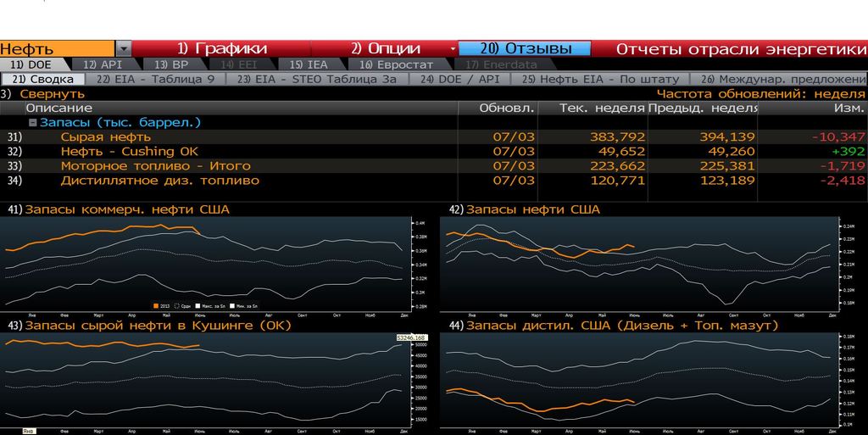Select the 14) EEI tab
This screenshot has height=435, width=868.
coord(238,64)
